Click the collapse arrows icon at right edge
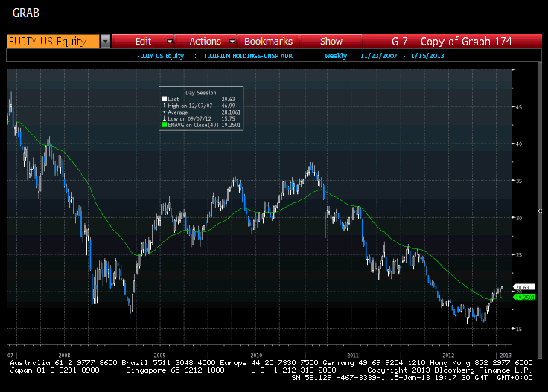The width and height of the screenshot is (548, 392). click(540, 211)
